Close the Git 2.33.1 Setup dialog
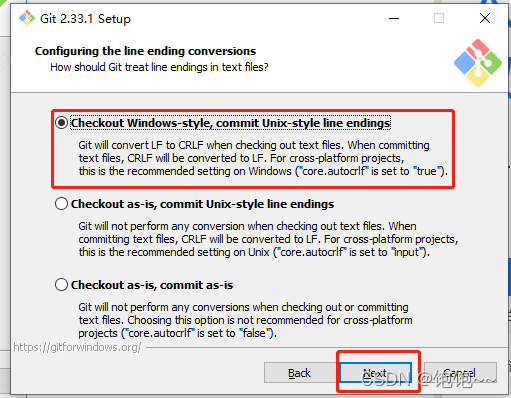The image size is (511, 398). 485,18
